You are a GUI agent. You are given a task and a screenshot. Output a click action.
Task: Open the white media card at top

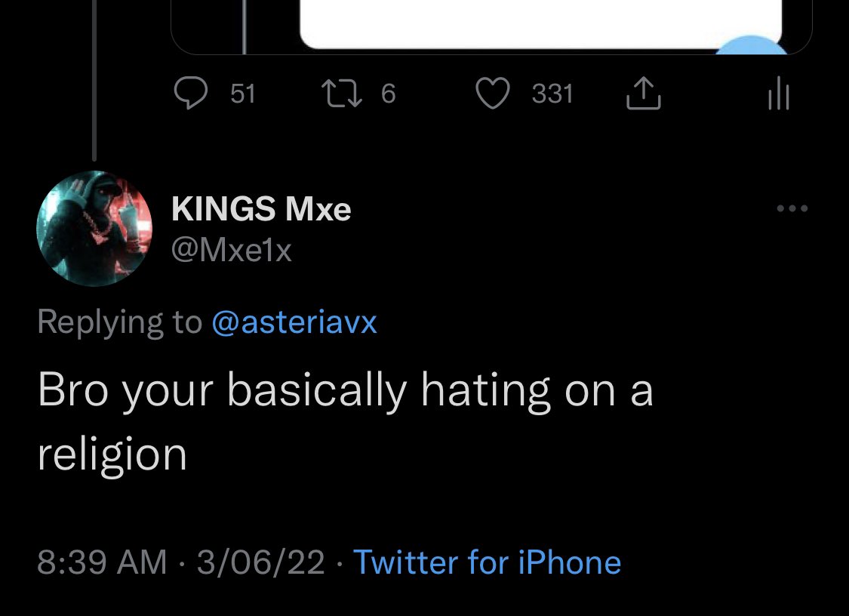point(540,24)
